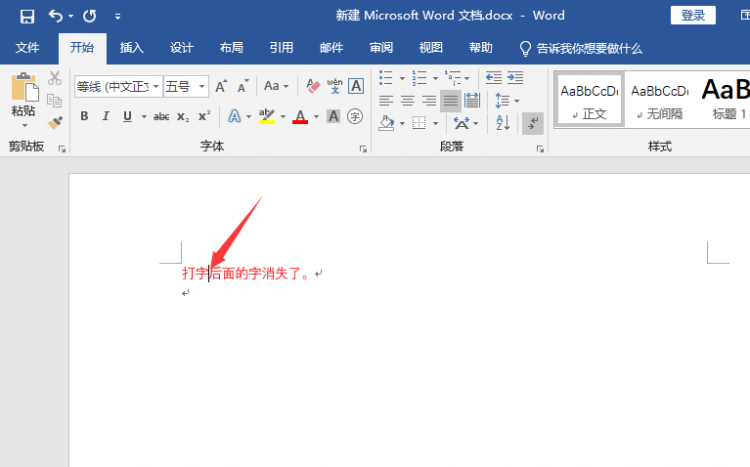Open highlight color dropdown arrow

pos(283,116)
